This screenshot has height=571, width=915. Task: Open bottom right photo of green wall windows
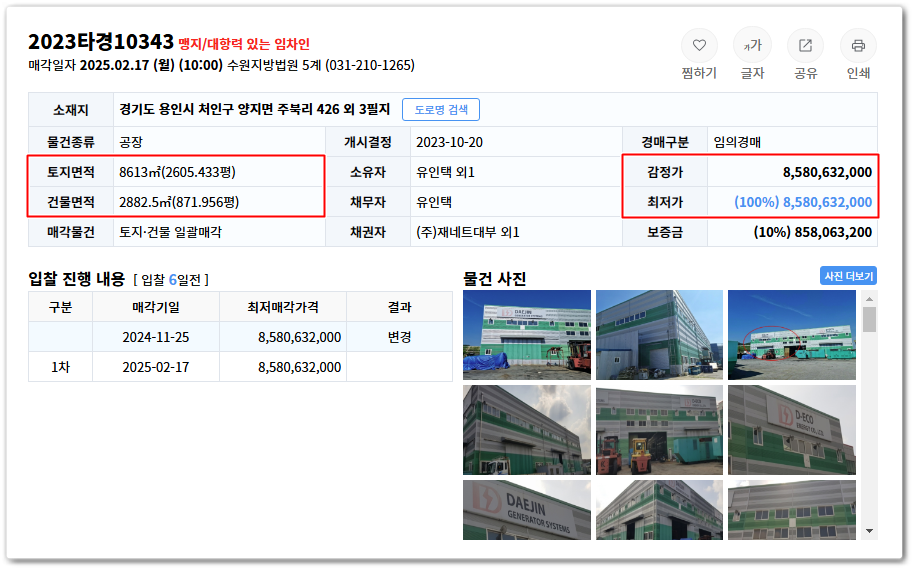[792, 510]
